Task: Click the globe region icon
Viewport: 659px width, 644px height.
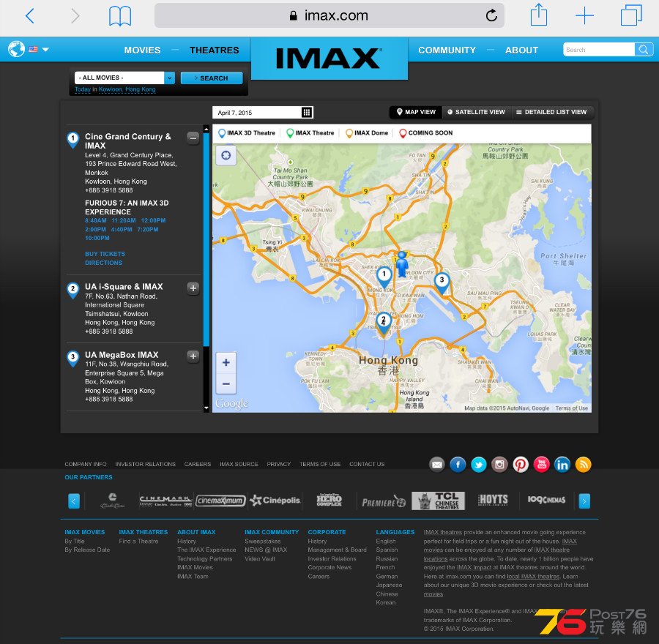Action: point(16,49)
